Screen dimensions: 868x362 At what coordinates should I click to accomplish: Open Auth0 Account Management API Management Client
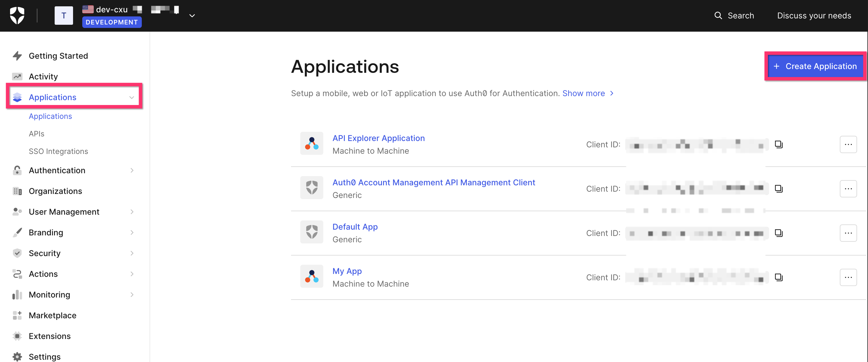[434, 182]
